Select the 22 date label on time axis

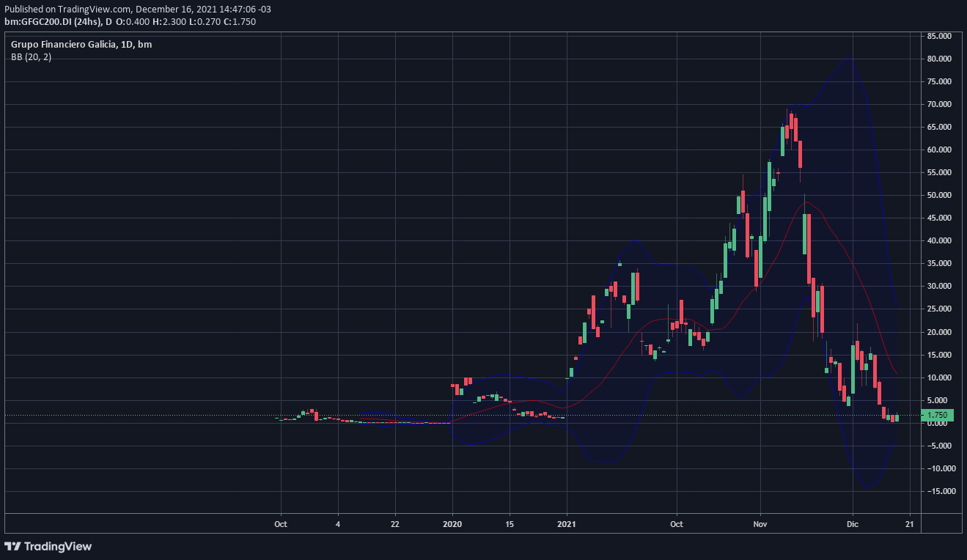pyautogui.click(x=395, y=524)
